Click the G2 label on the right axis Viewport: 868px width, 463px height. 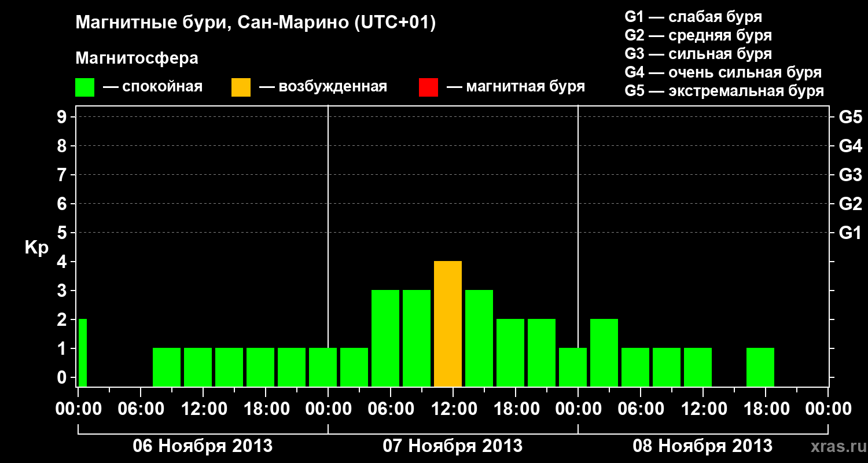(851, 204)
